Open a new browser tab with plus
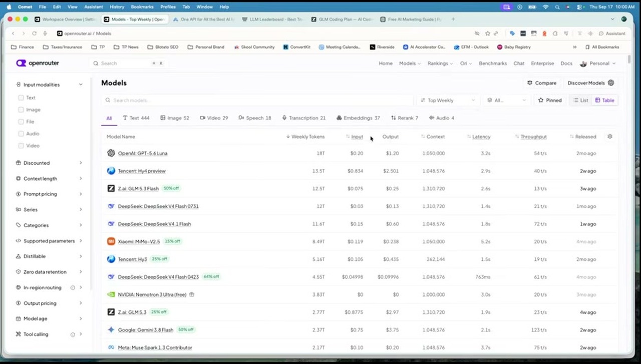 (x=453, y=20)
